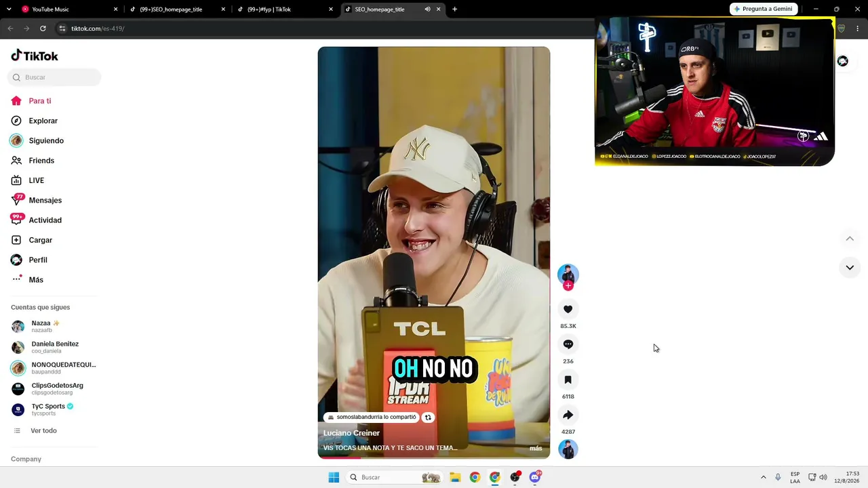Open the creator's avatar beside the video
The width and height of the screenshot is (868, 488).
568,274
